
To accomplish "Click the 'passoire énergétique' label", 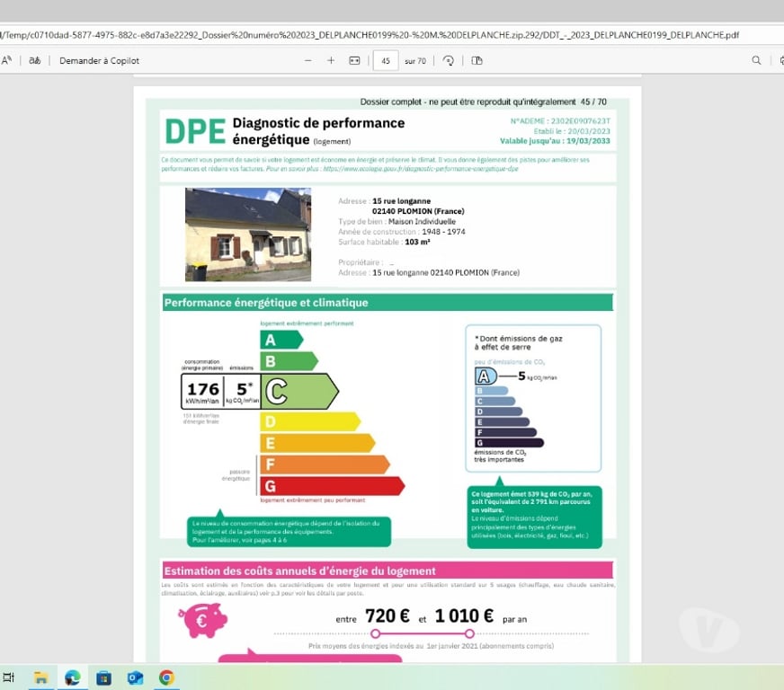I will [236, 475].
